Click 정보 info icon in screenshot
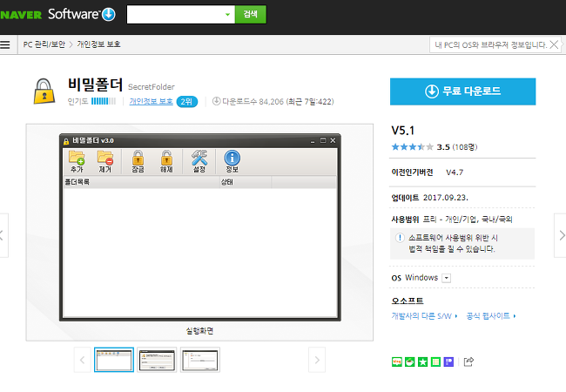Screen dimensions: 566x392 (x=232, y=161)
